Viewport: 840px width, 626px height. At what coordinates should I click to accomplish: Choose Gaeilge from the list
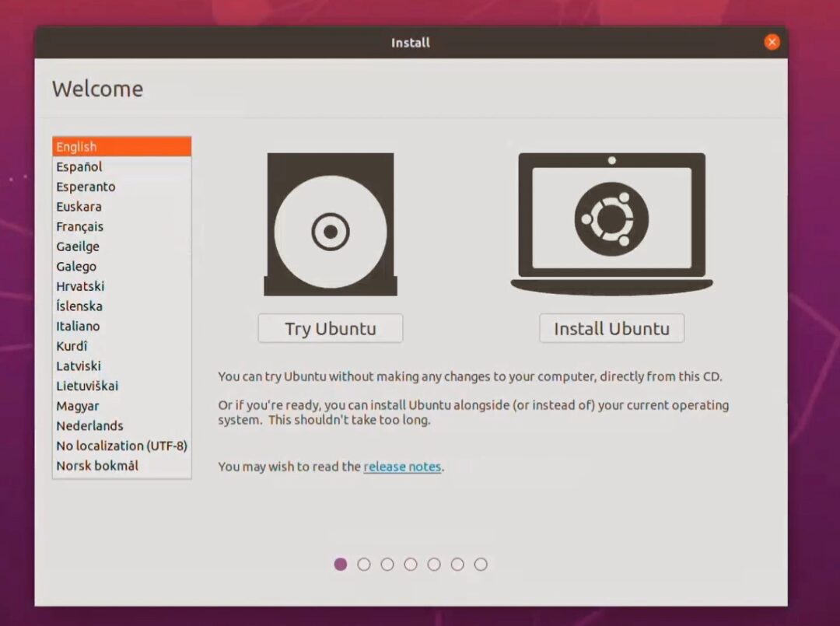pyautogui.click(x=121, y=247)
